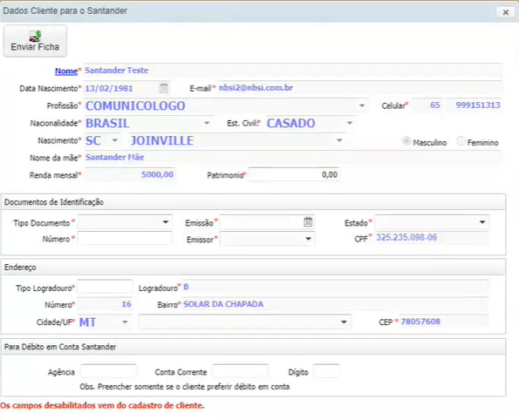Open the Nascimento state SC dropdown
The image size is (519, 420).
[x=114, y=140]
